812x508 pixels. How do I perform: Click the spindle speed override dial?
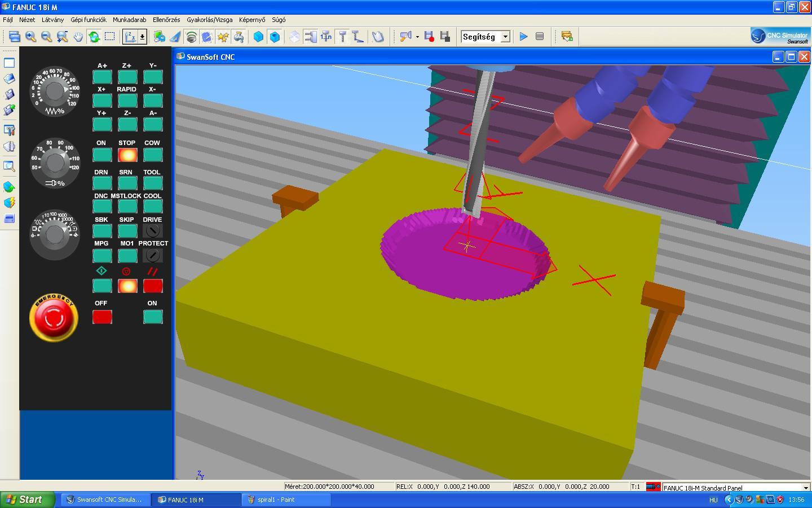tap(55, 163)
